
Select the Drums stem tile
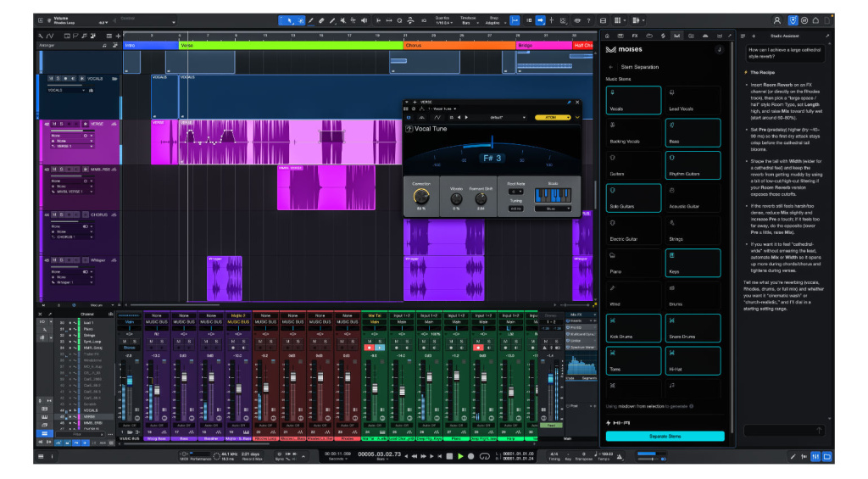(x=693, y=296)
